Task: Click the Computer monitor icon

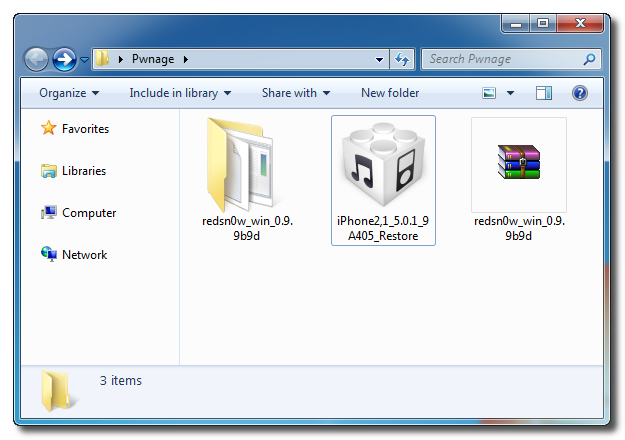Action: (x=49, y=212)
